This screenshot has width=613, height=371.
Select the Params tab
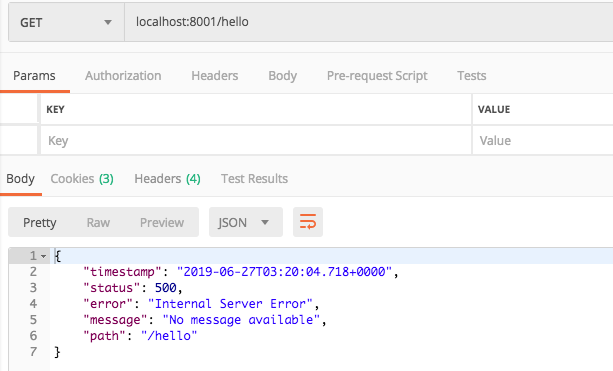click(x=34, y=75)
